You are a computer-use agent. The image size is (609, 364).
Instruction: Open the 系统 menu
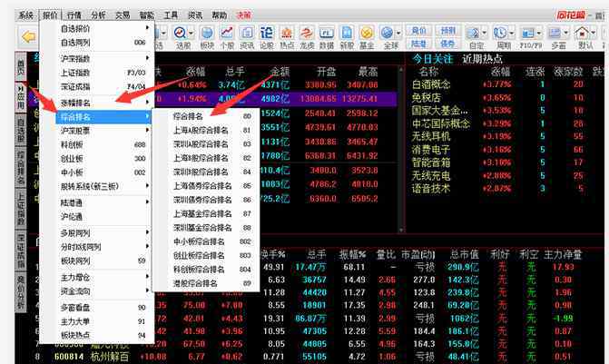(x=26, y=15)
